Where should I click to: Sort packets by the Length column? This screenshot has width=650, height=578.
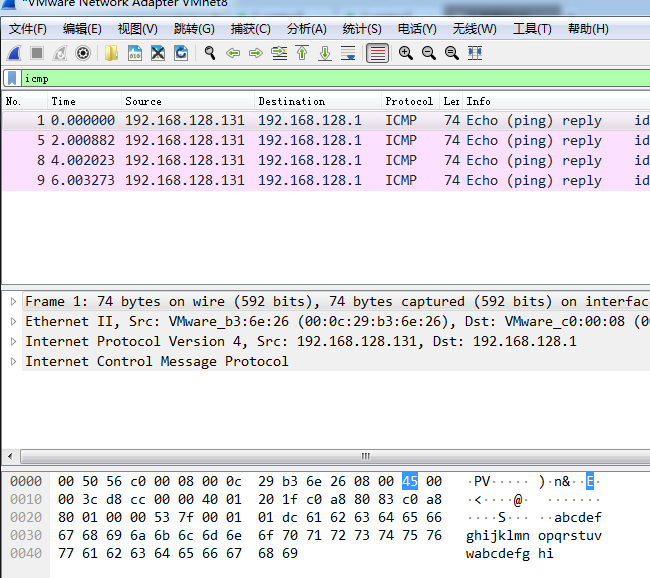click(x=451, y=101)
